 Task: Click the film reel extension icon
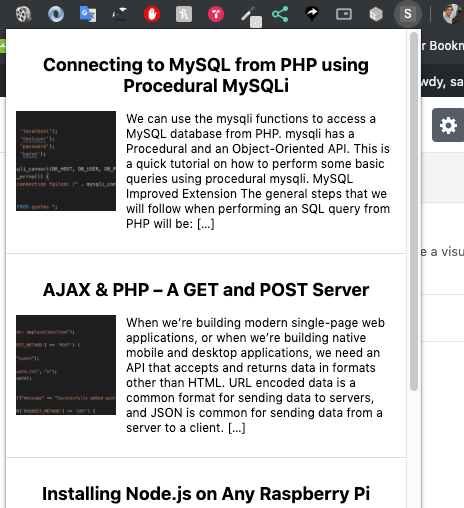click(24, 14)
